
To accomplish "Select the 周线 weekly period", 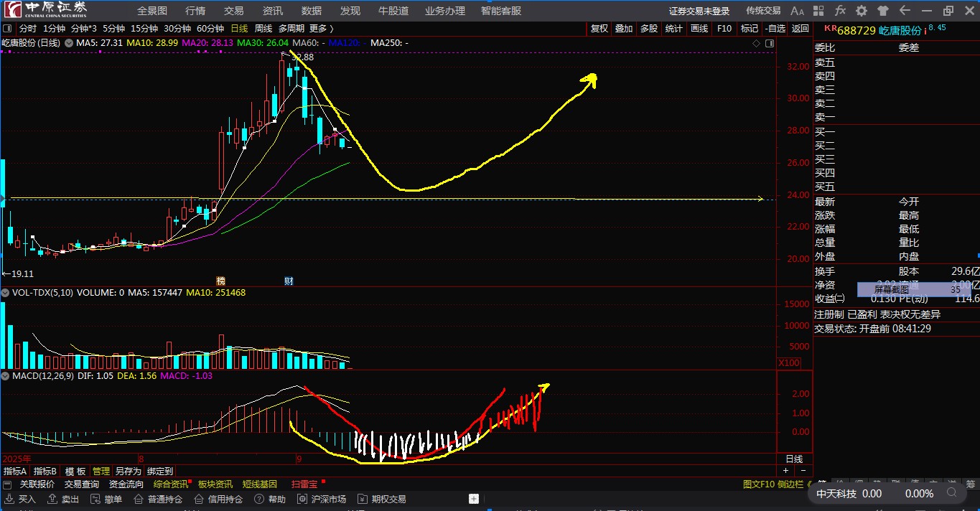I will click(263, 29).
